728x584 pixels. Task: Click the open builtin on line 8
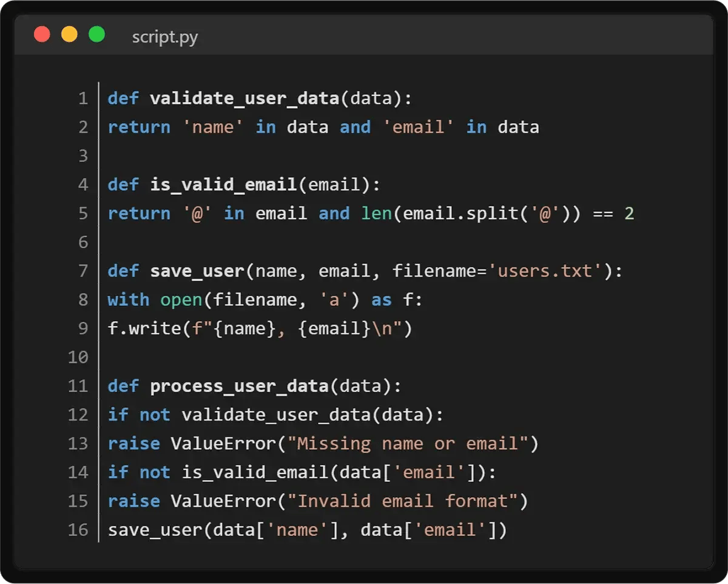(181, 300)
